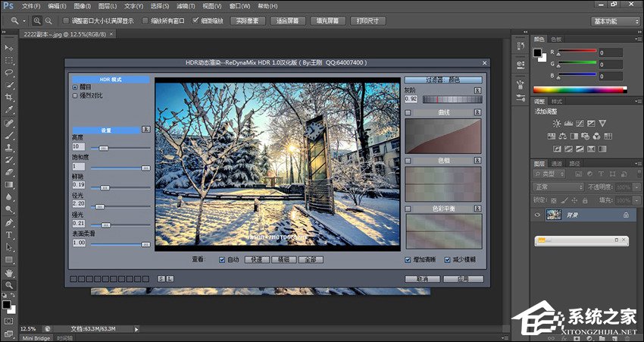Screen dimensions: 644x342
Task: Click the zoom-in magnifier in options bar
Action: pyautogui.click(x=36, y=20)
